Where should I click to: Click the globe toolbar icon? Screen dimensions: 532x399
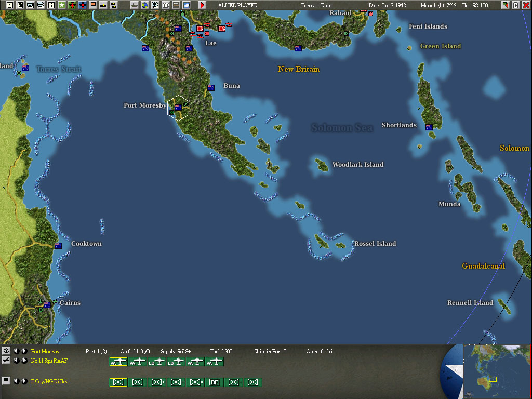145,5
